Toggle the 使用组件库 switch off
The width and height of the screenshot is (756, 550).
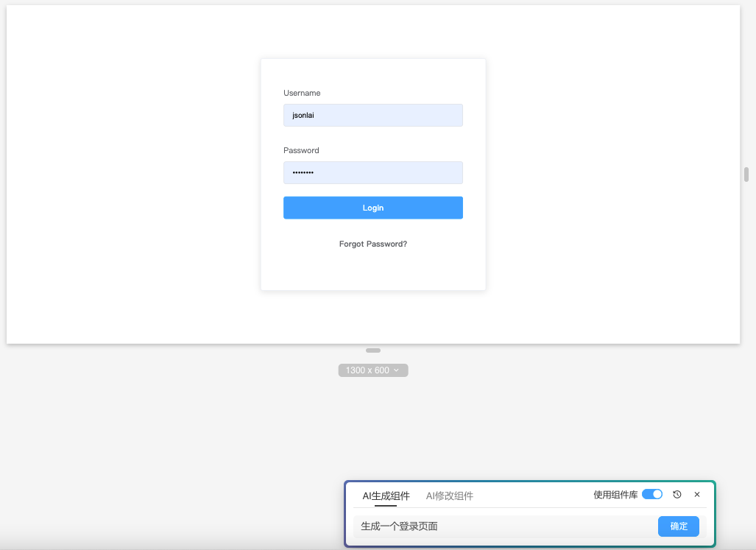click(652, 494)
